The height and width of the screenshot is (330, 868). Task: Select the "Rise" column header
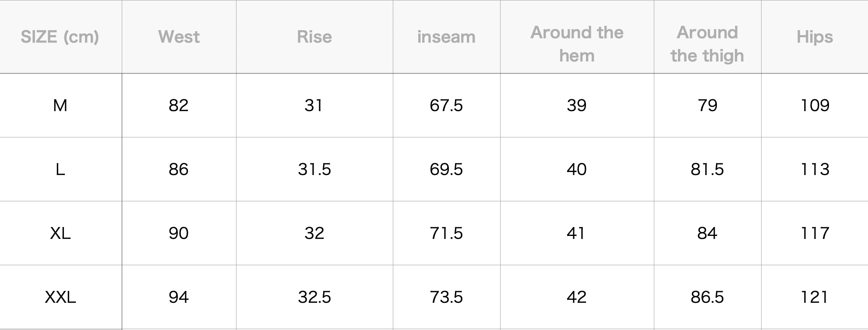(x=314, y=37)
